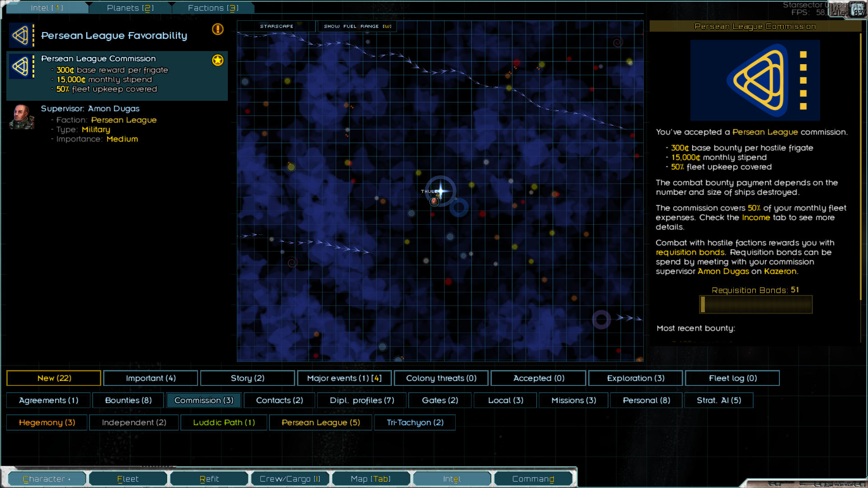
Task: Click the Persean League Favorability faction emblem
Action: tap(21, 35)
